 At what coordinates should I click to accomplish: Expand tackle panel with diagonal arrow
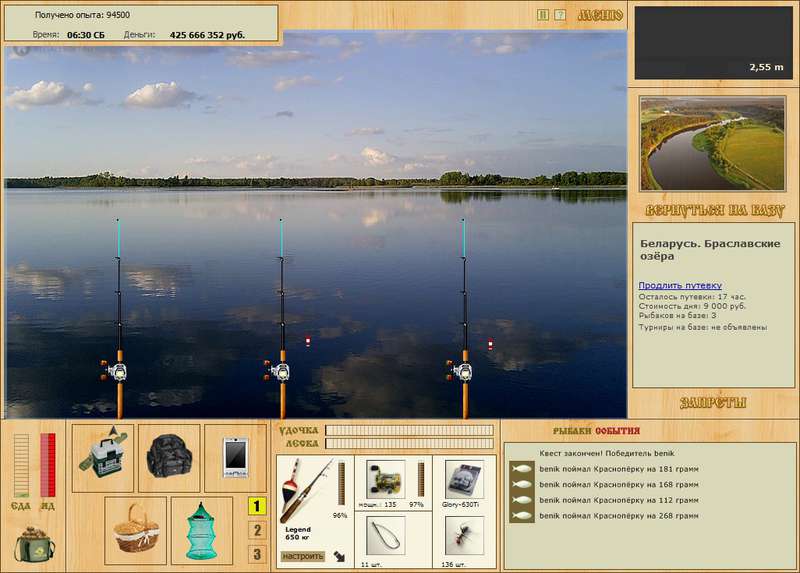[x=339, y=556]
